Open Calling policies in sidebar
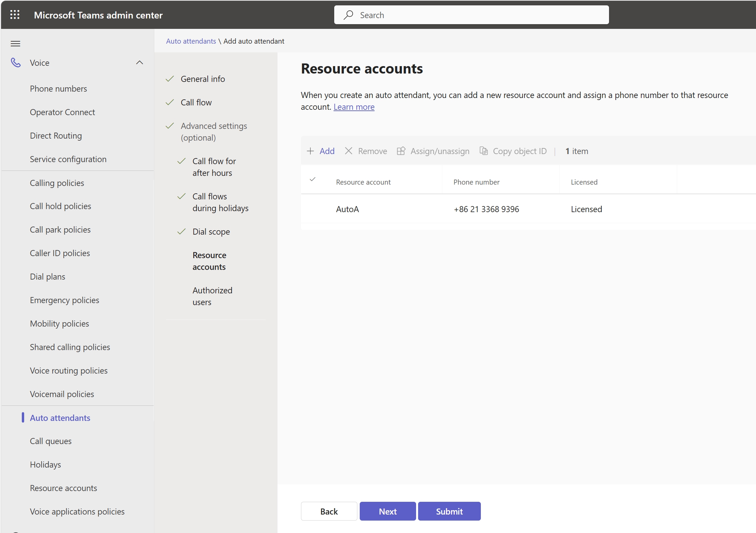Viewport: 756px width, 533px height. pyautogui.click(x=57, y=183)
